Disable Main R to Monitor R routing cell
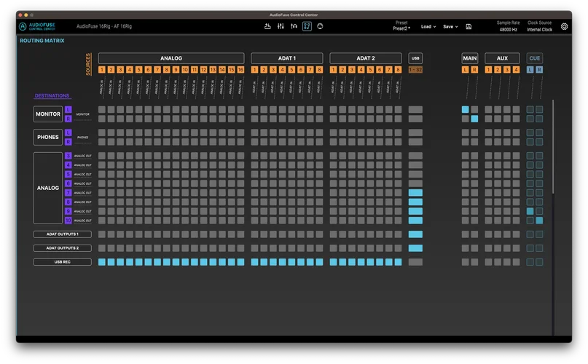This screenshot has height=364, width=588. tap(474, 119)
